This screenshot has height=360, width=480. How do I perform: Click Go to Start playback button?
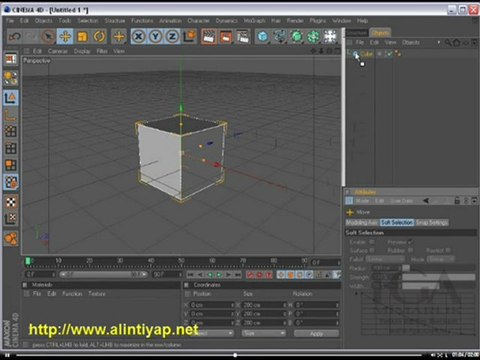191,275
